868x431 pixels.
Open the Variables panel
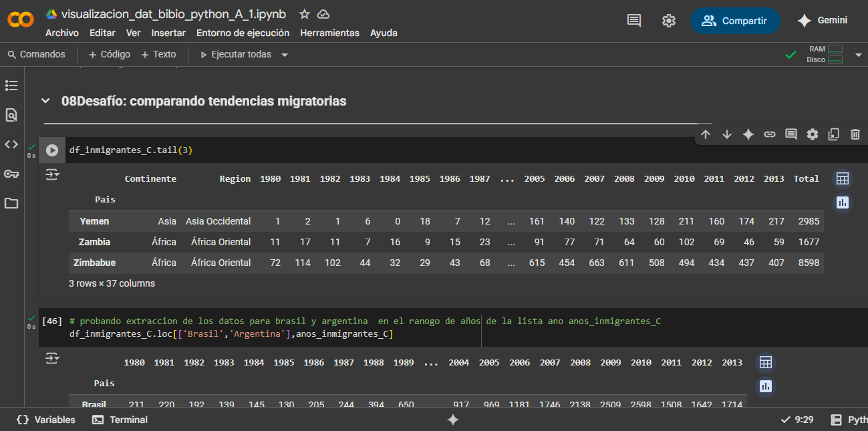[x=46, y=420]
